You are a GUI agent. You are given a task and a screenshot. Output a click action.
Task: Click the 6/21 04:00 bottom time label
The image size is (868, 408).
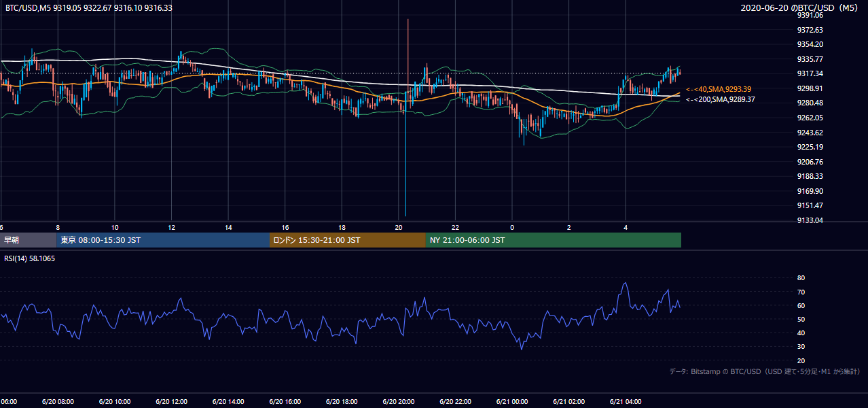click(626, 402)
